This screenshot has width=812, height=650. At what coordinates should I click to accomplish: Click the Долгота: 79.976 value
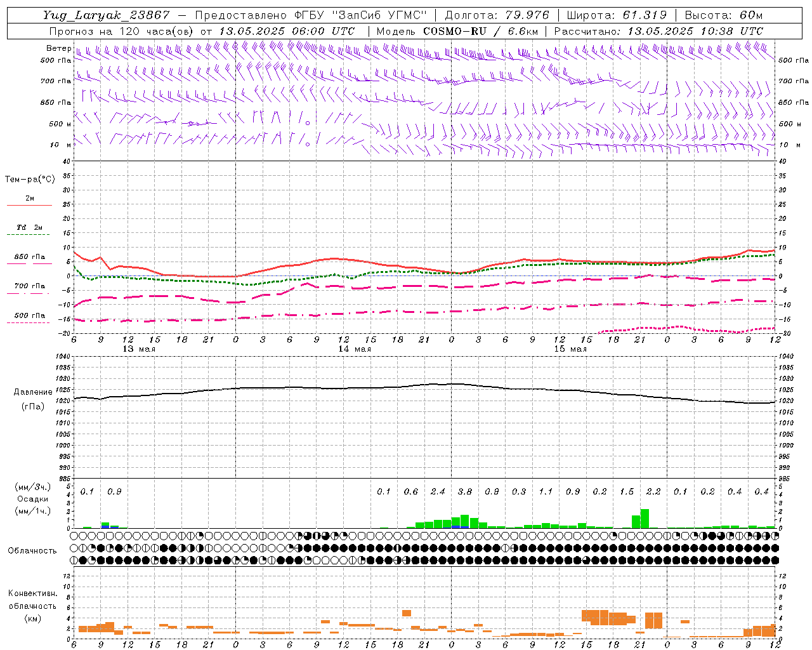(497, 15)
